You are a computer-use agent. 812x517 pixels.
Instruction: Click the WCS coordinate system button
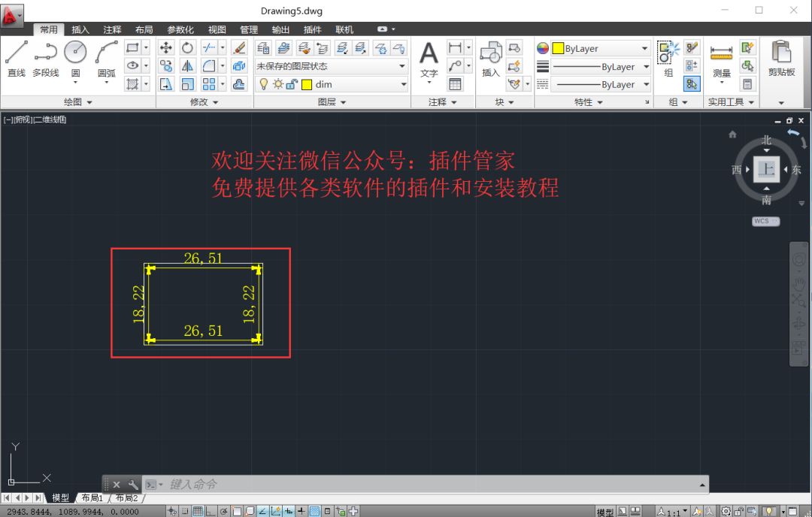tap(765, 221)
